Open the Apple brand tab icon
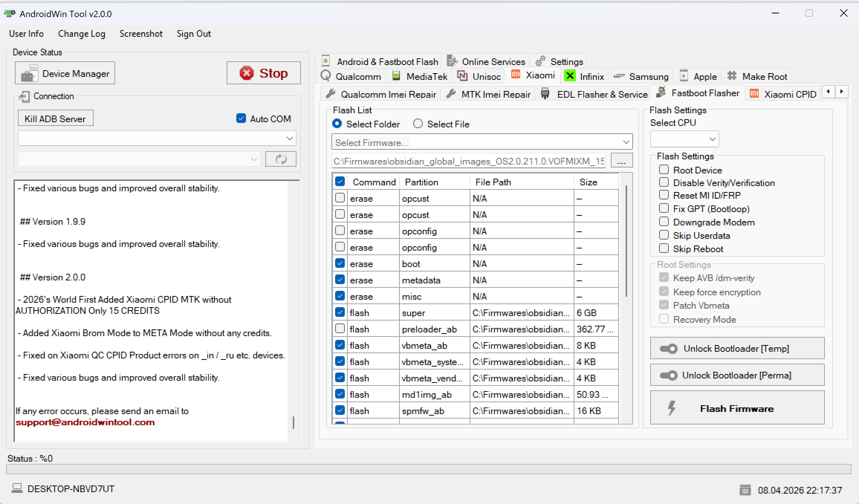Viewport: 859px width, 504px height. (x=684, y=76)
